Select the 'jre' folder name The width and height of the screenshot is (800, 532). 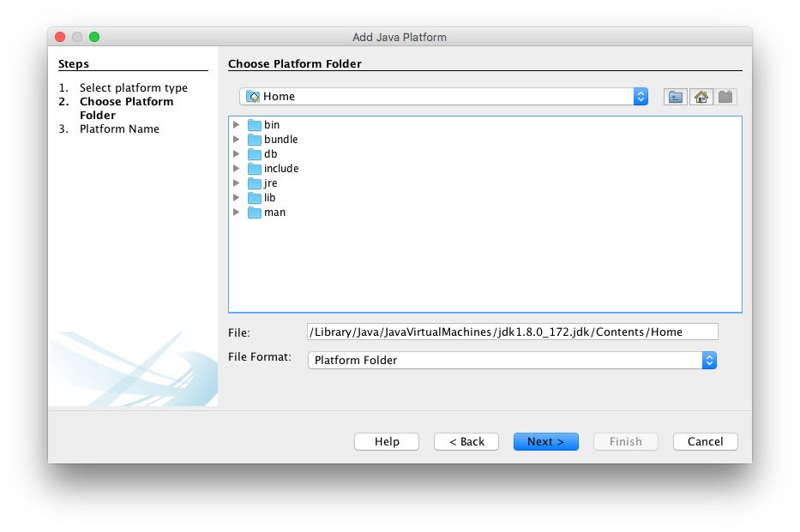(271, 183)
